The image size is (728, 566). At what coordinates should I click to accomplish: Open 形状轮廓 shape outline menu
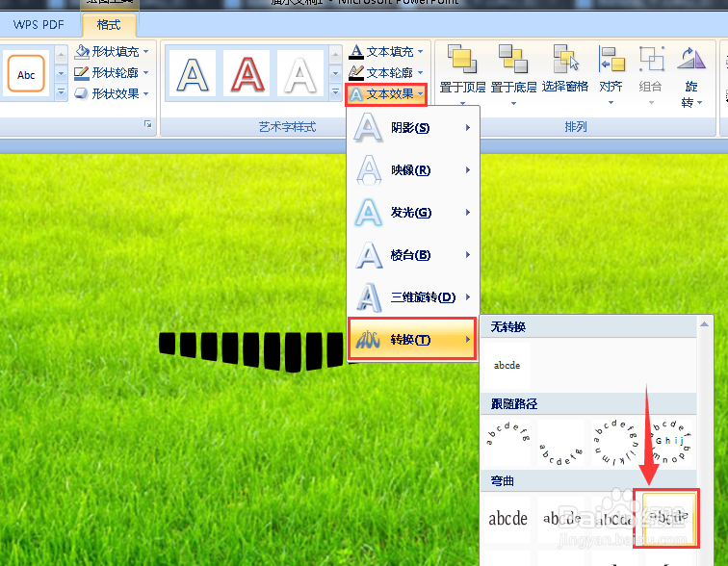coord(112,72)
